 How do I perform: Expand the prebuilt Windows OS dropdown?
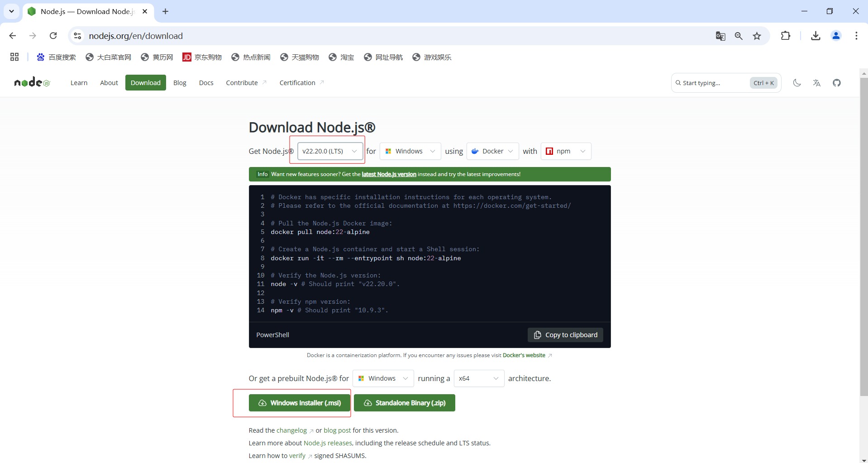383,378
